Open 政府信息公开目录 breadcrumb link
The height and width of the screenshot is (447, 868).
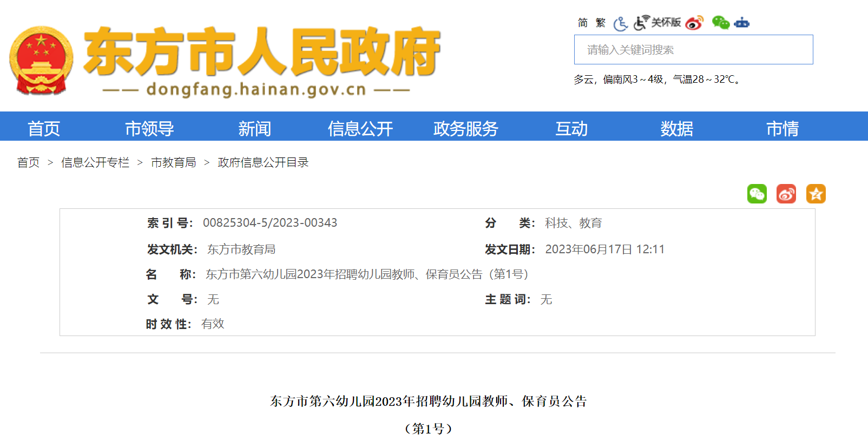[x=263, y=162]
